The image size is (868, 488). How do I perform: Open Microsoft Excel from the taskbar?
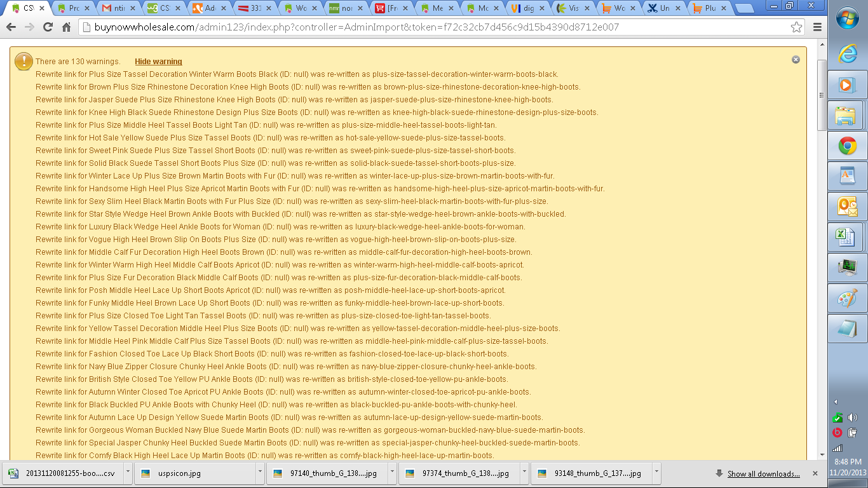(846, 238)
